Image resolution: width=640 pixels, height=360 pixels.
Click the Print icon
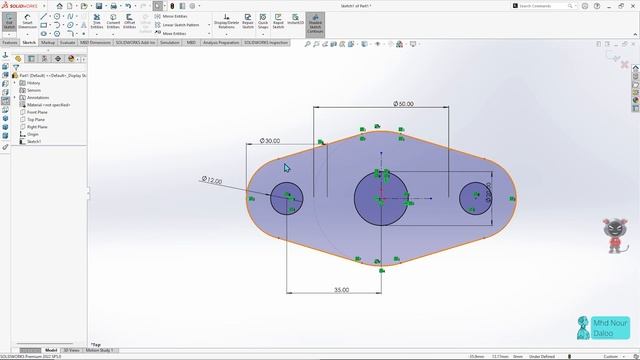(113, 6)
